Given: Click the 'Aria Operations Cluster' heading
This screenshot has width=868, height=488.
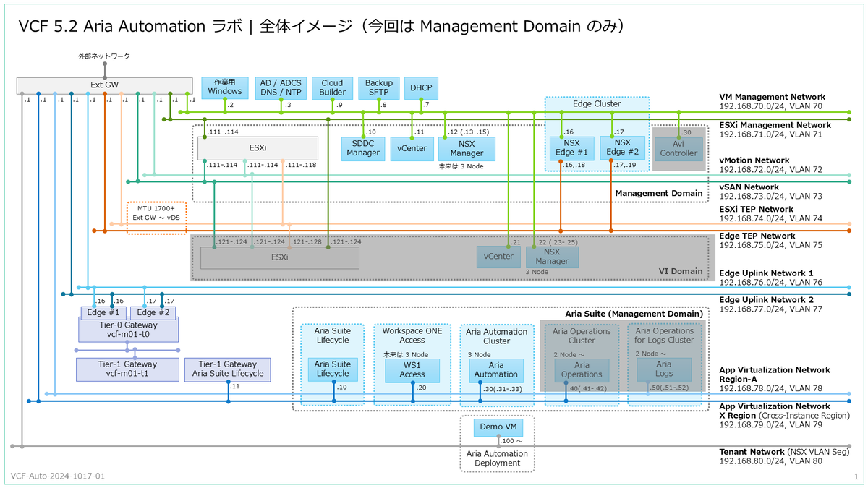Looking at the screenshot, I should tap(582, 335).
